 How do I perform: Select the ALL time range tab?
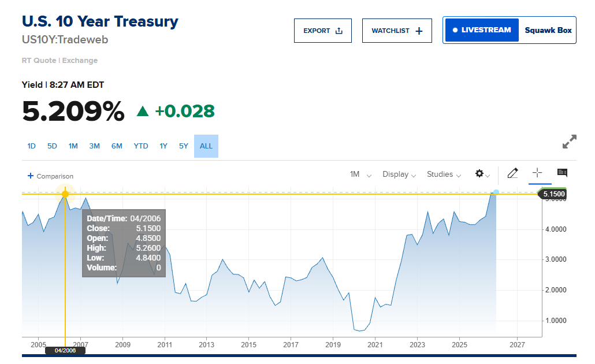tap(206, 146)
